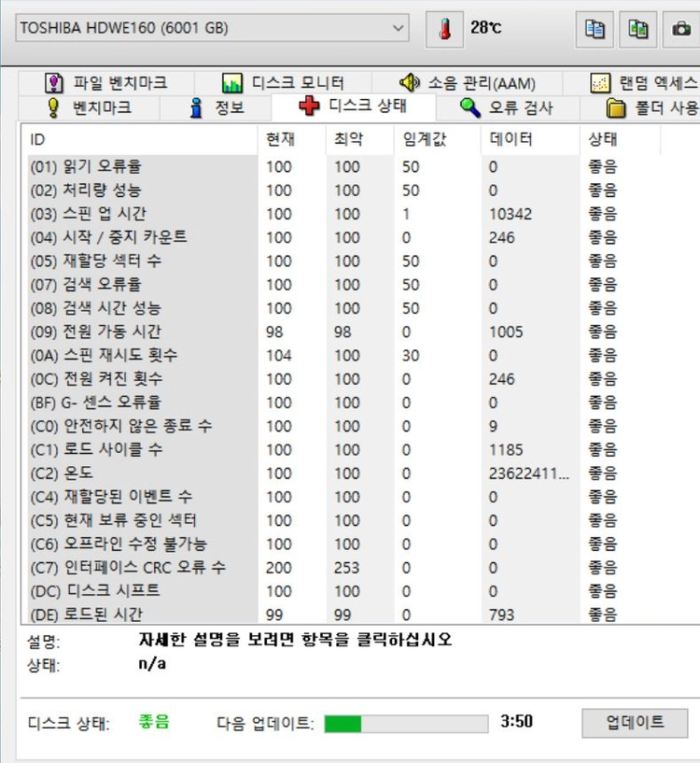Click the 임계값 column header
700x763 pixels.
pyautogui.click(x=438, y=140)
